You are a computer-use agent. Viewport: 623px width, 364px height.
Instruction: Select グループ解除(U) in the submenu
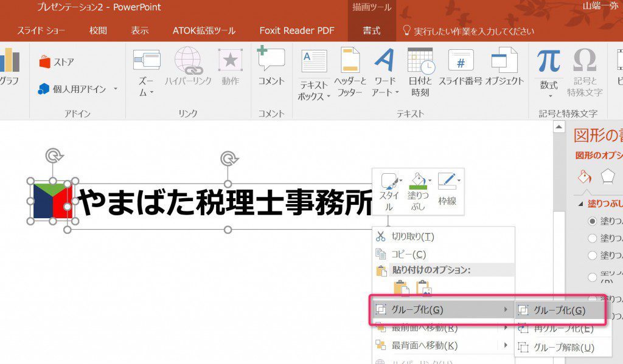click(x=563, y=348)
